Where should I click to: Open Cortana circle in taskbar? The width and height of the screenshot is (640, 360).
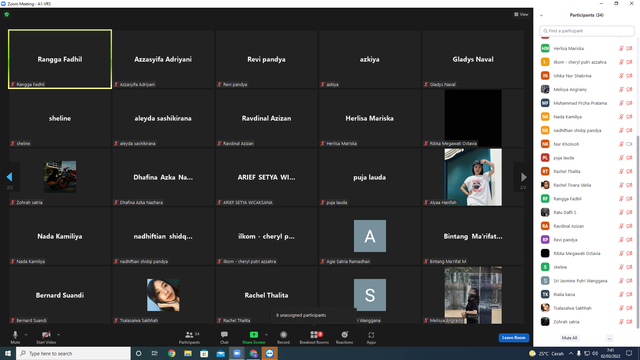(138, 353)
